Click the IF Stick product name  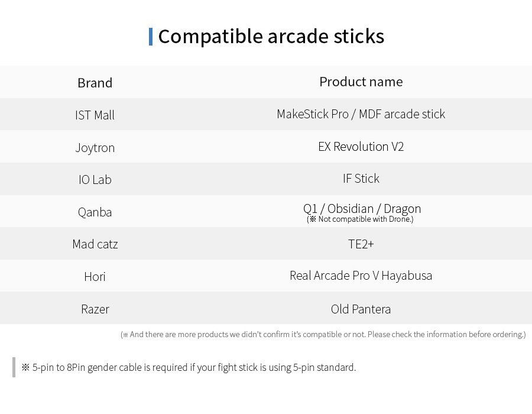pos(361,179)
